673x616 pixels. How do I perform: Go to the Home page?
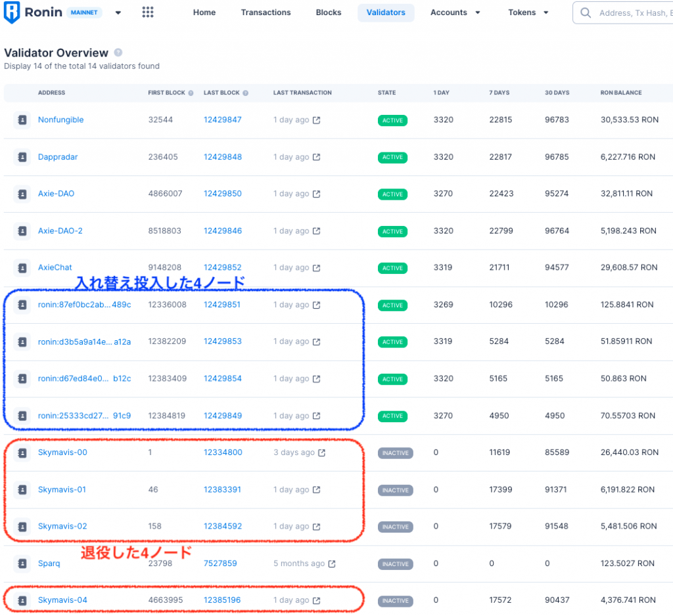pos(204,12)
